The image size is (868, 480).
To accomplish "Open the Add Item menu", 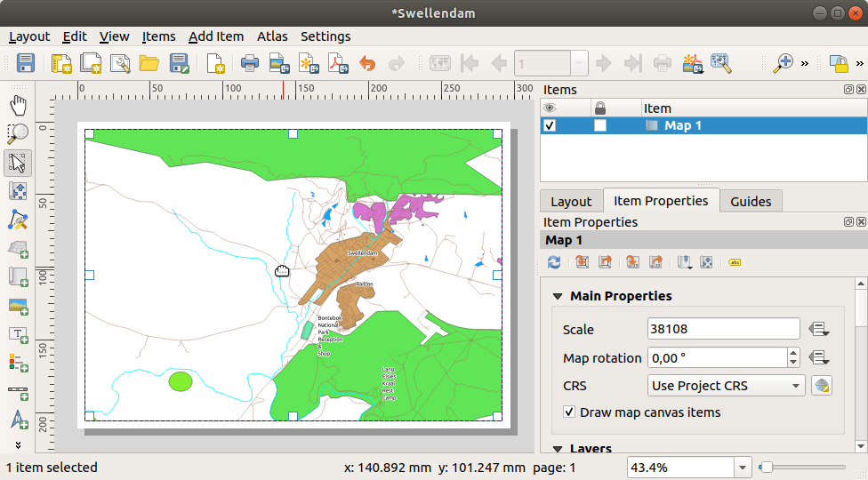I will [x=215, y=36].
